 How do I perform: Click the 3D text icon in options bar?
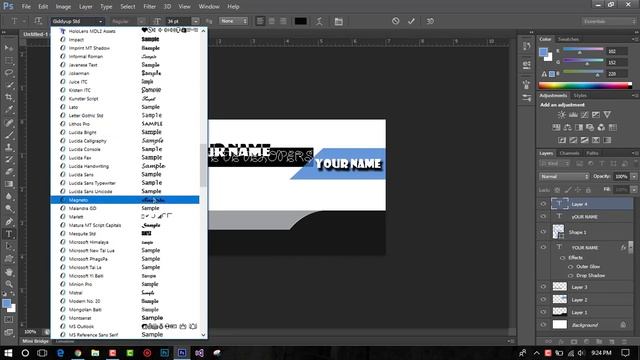[x=430, y=21]
